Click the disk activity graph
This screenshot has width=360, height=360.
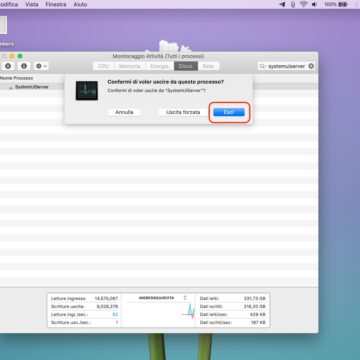189,311
